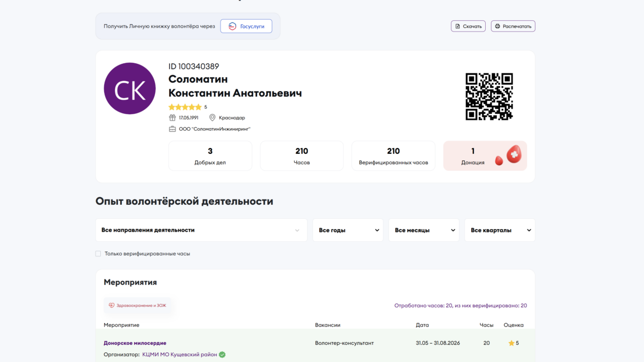Open the 210 Часов card
The width and height of the screenshot is (644, 362).
click(302, 156)
